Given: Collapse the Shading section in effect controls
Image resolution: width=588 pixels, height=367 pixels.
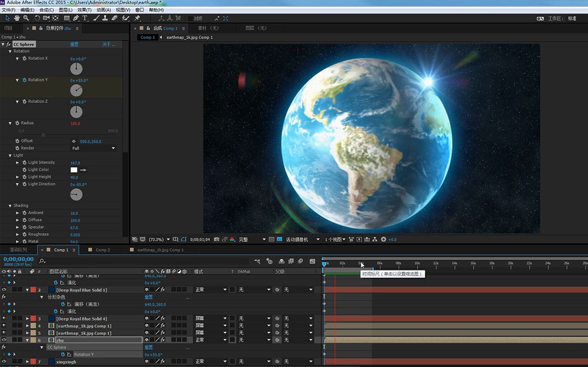Looking at the screenshot, I should click(10, 206).
